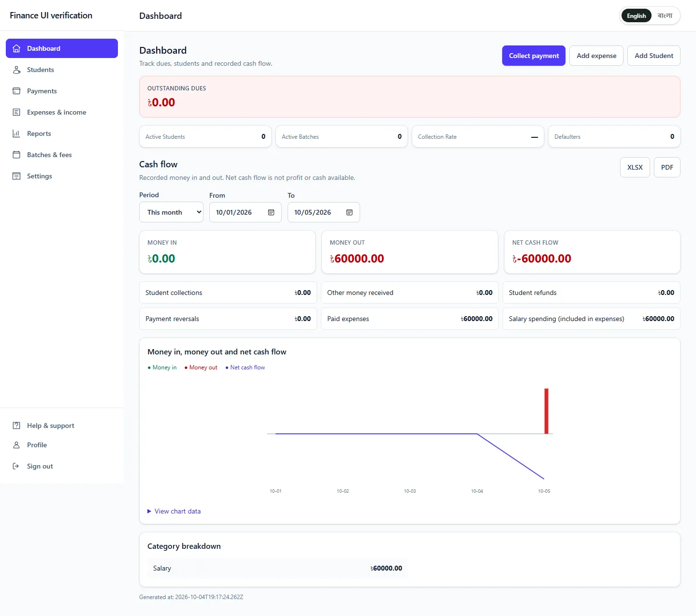This screenshot has height=616, width=696.
Task: Click the From date field 10/01/2026
Action: (x=246, y=212)
